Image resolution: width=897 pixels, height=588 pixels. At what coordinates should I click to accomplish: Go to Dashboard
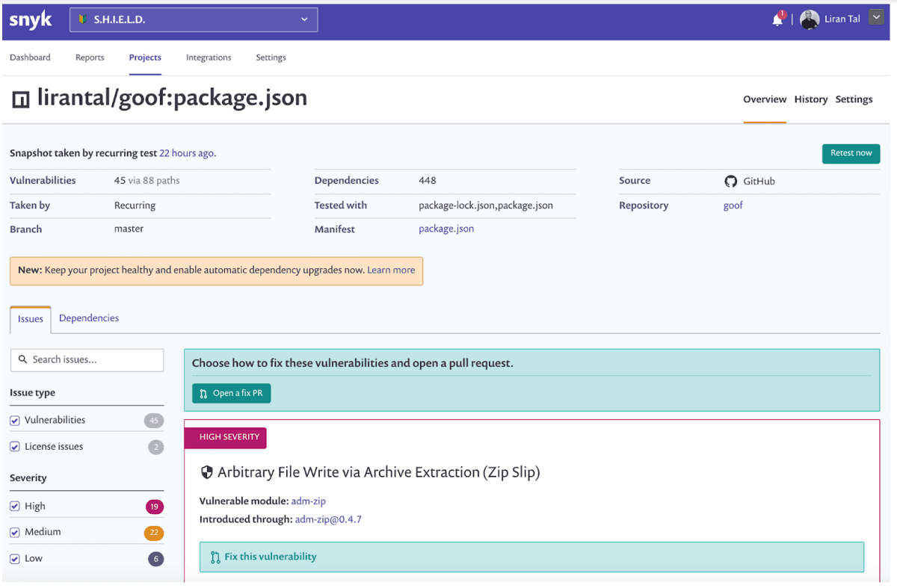(x=30, y=58)
